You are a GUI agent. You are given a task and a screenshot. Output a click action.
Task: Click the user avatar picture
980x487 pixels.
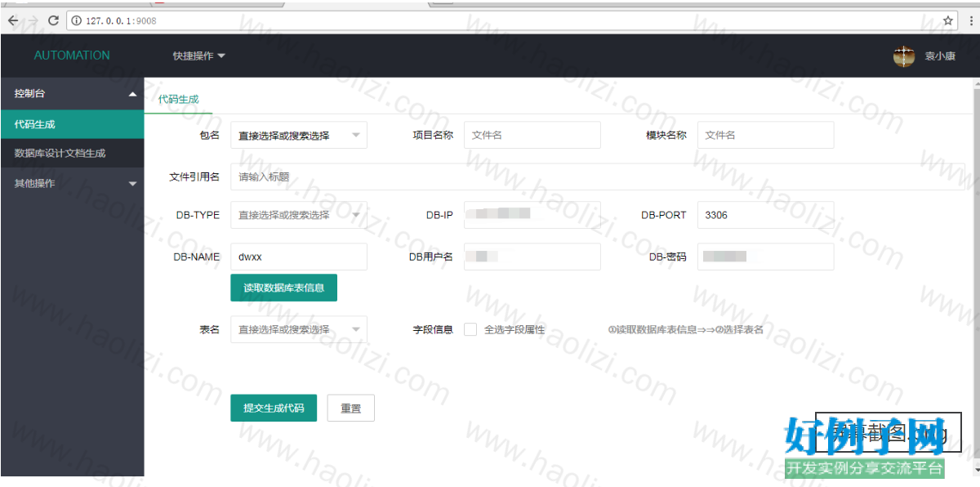coord(904,56)
